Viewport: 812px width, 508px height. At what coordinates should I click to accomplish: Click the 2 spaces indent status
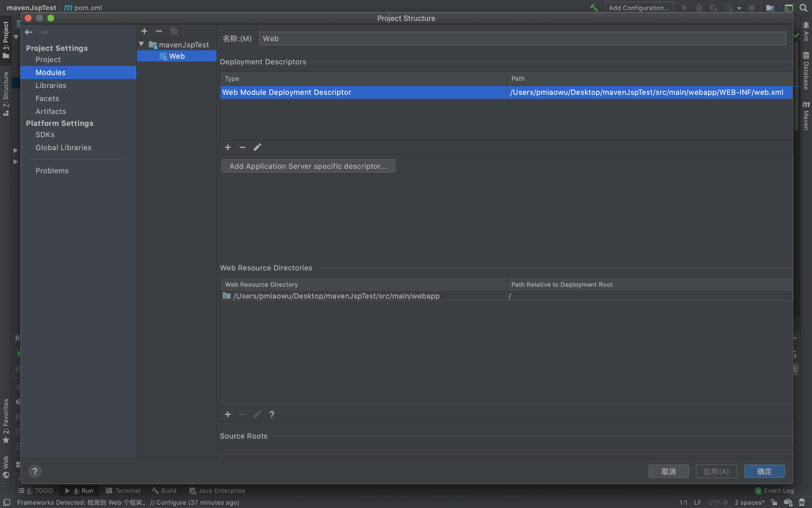point(749,502)
